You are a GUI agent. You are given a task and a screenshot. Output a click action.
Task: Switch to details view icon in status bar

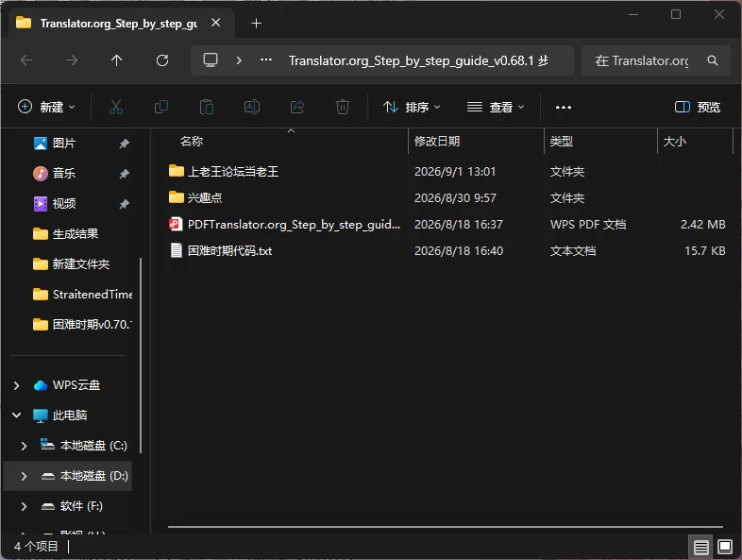coord(700,547)
